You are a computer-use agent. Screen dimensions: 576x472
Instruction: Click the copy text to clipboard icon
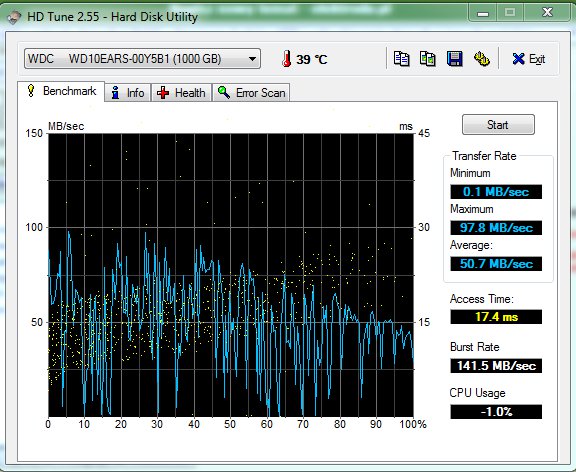[x=402, y=58]
